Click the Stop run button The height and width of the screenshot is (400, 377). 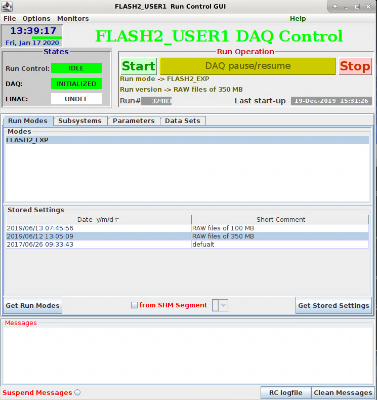click(x=355, y=66)
